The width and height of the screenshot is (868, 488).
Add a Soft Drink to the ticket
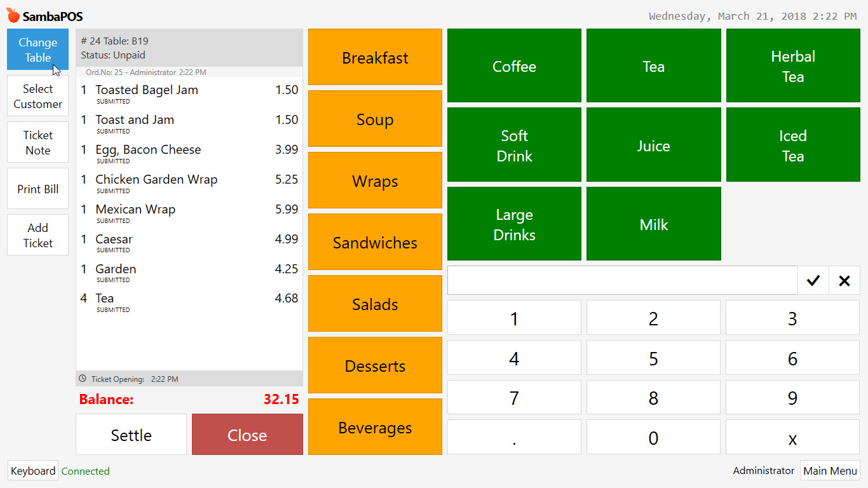513,144
